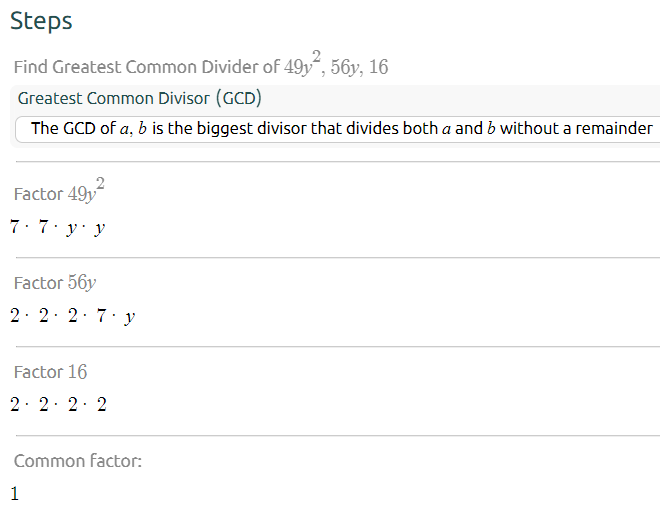Click the word "remainder" in the definition
Image resolution: width=660 pixels, height=516 pixels.
(614, 128)
